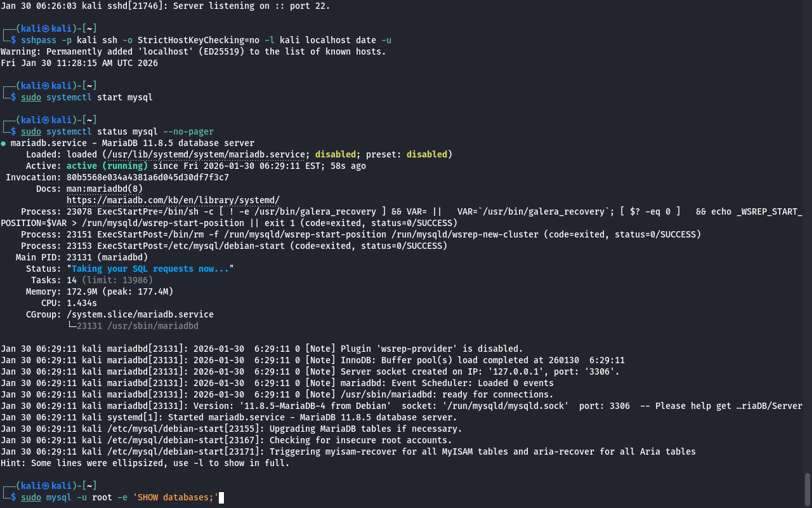
Task: Click the 'Fri Jan 30 11:28:15 AM UTC 2026' output
Action: pyautogui.click(x=79, y=63)
